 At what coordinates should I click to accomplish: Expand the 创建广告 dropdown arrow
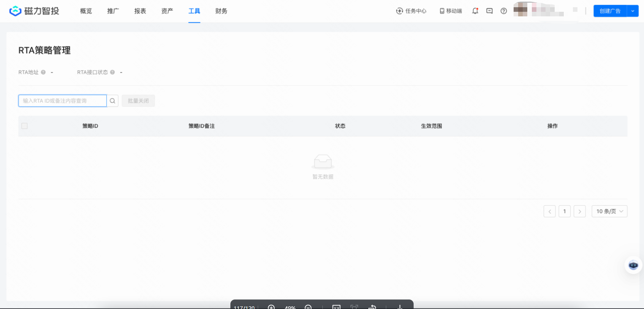[633, 11]
